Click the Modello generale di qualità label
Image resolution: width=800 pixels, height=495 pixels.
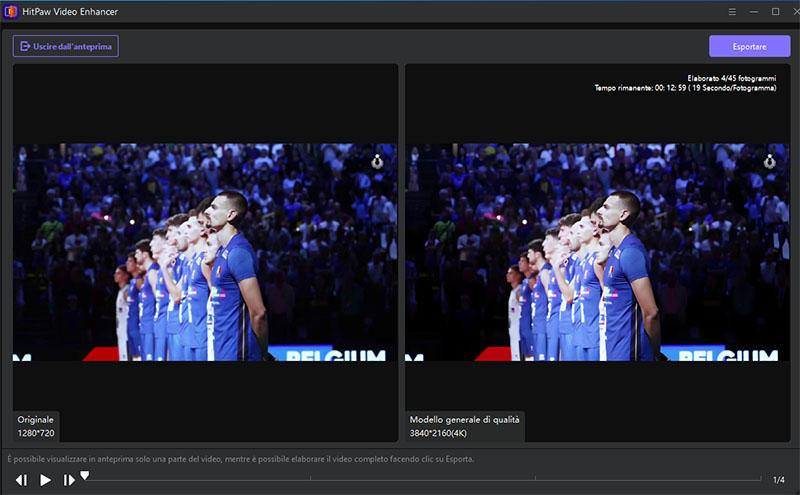(x=464, y=419)
